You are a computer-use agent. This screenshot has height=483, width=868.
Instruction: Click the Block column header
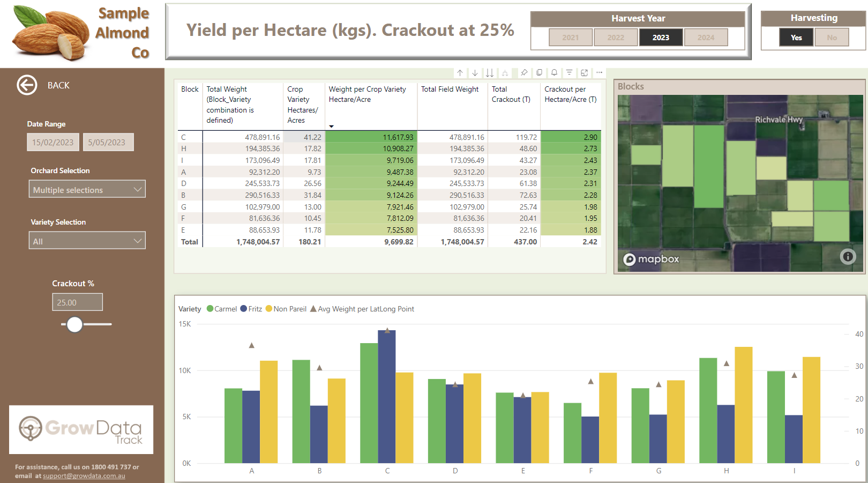pos(190,90)
